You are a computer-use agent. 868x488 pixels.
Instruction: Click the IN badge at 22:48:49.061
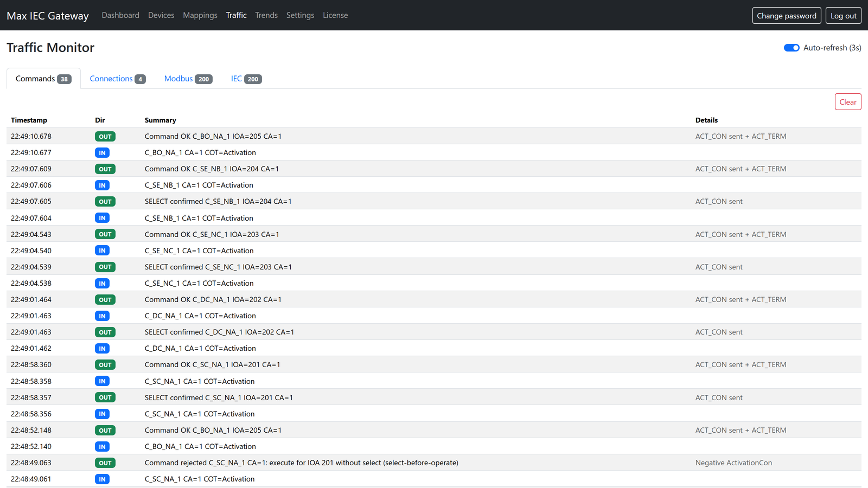[x=102, y=479]
